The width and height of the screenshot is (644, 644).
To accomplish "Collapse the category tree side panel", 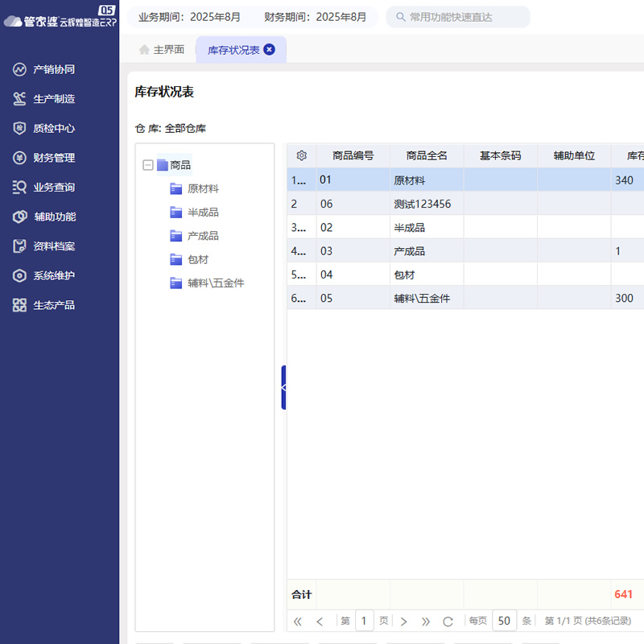I will coord(283,387).
